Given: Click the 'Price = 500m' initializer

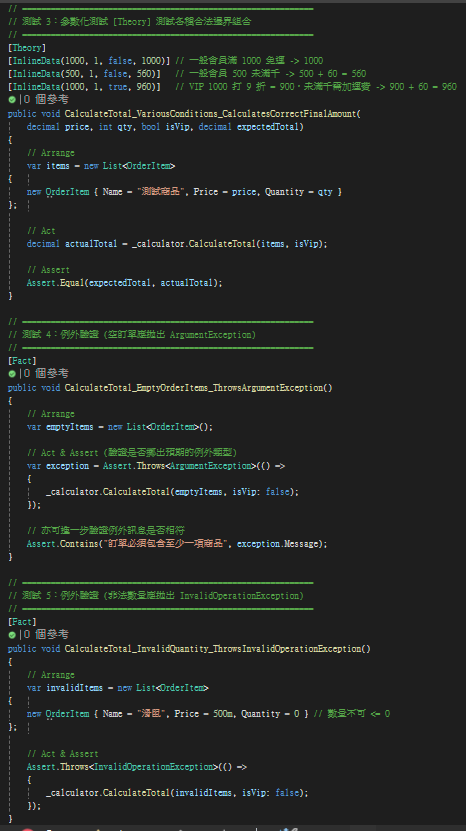Looking at the screenshot, I should (203, 714).
